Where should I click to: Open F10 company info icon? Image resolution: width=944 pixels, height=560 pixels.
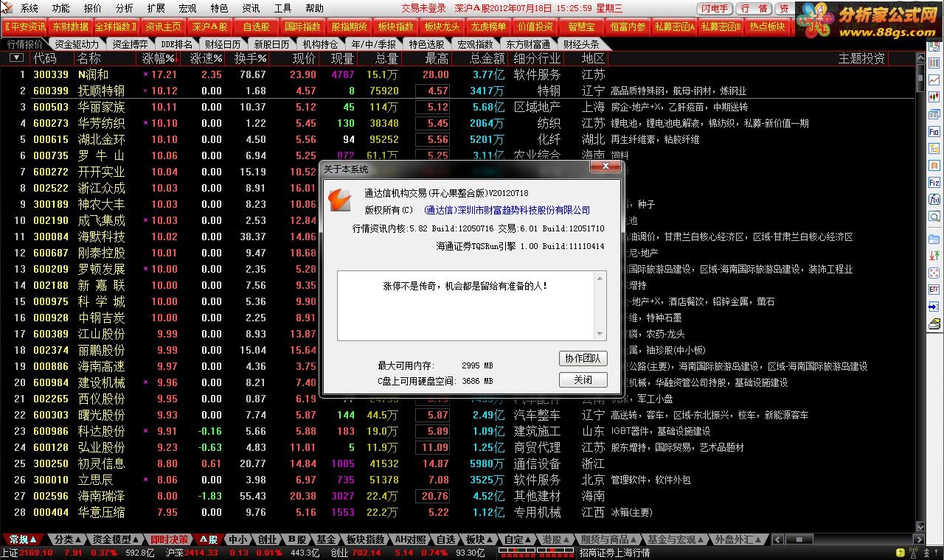(934, 131)
